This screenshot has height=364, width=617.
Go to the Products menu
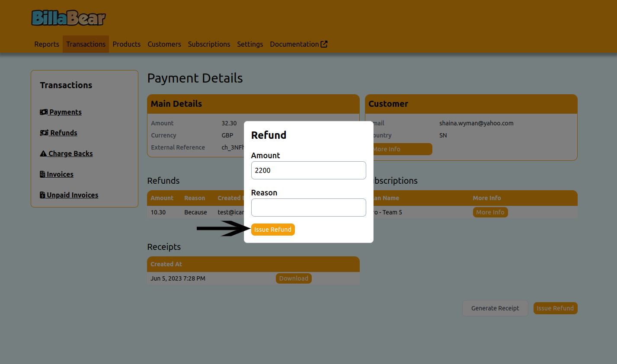pyautogui.click(x=127, y=44)
